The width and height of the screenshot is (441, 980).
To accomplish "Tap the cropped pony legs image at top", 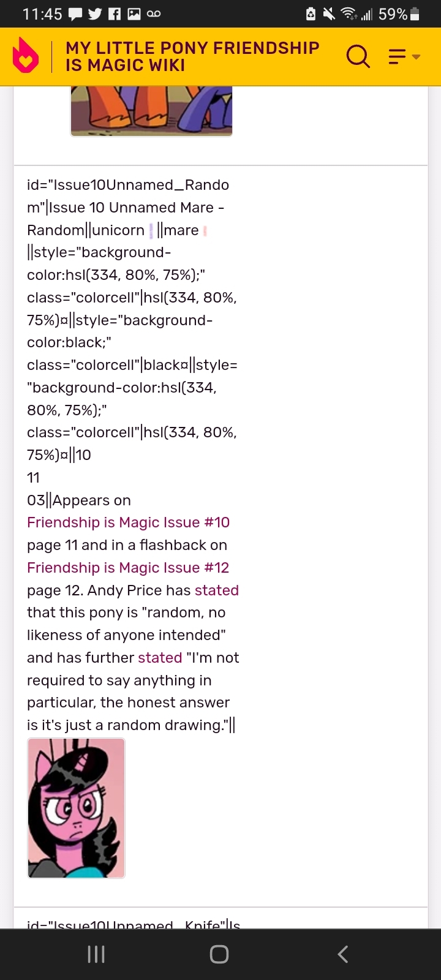I will pos(151,111).
